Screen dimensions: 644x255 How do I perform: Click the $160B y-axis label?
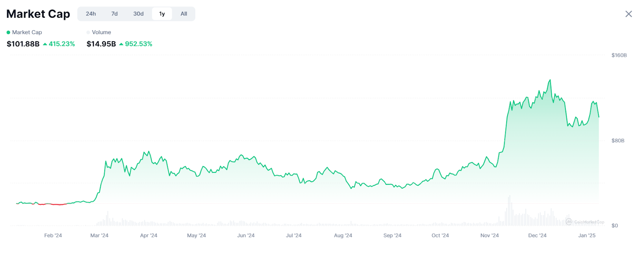(619, 55)
